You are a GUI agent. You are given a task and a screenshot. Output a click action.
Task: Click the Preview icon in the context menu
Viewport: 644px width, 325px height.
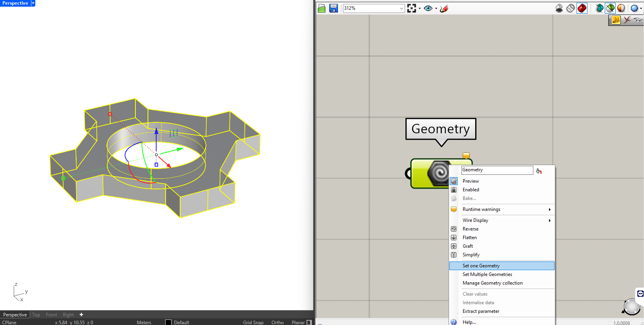pyautogui.click(x=454, y=181)
